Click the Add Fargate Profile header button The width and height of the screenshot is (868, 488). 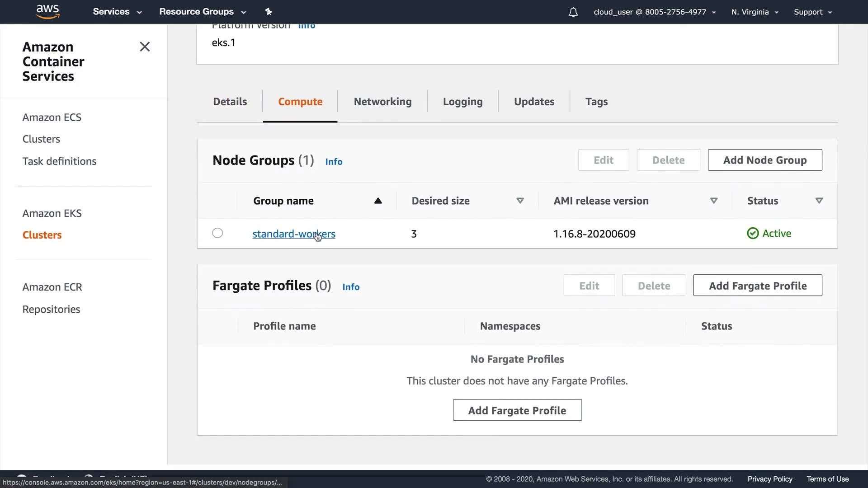[757, 286]
